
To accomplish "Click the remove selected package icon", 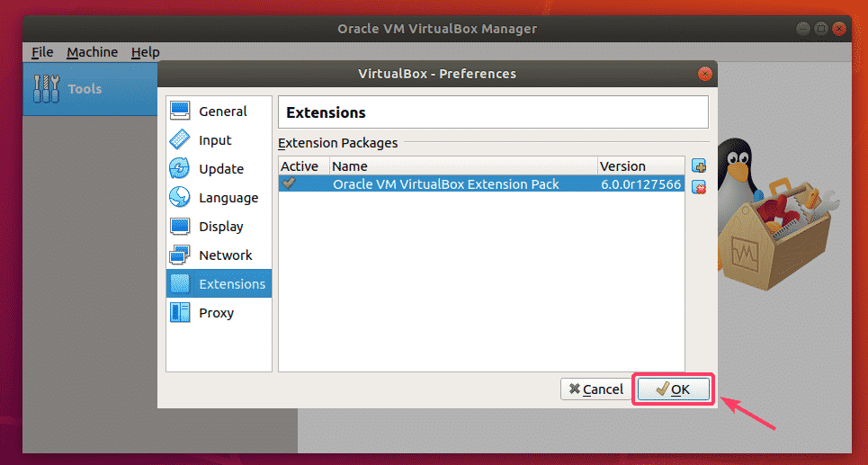I will point(699,187).
